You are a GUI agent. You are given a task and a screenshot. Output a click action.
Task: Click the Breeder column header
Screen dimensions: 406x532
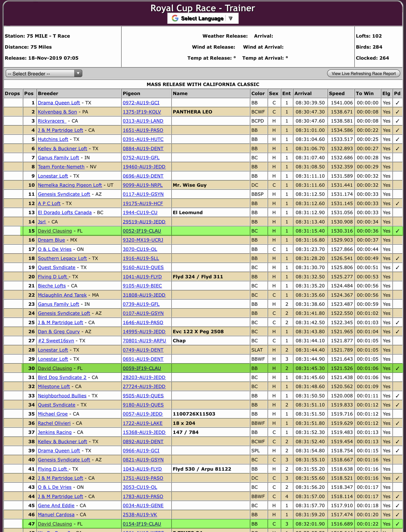pos(48,93)
